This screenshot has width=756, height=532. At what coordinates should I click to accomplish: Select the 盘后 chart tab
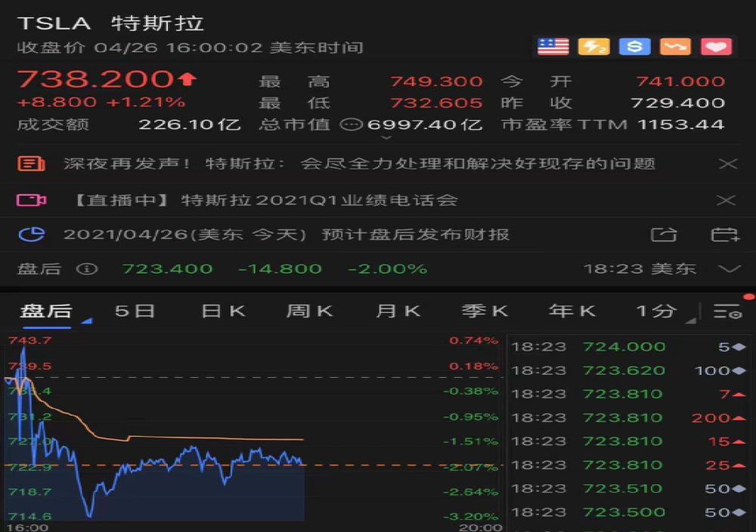(x=46, y=311)
